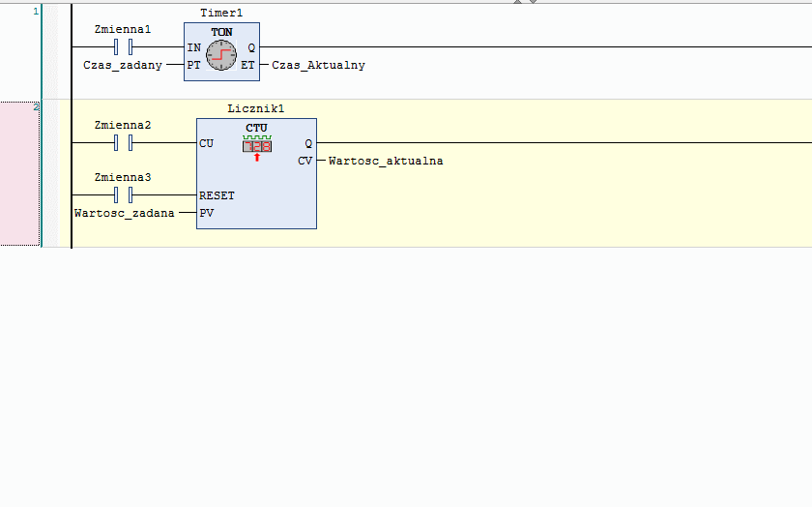812x507 pixels.
Task: Select the Czas_Aktualny output variable
Action: coord(318,66)
